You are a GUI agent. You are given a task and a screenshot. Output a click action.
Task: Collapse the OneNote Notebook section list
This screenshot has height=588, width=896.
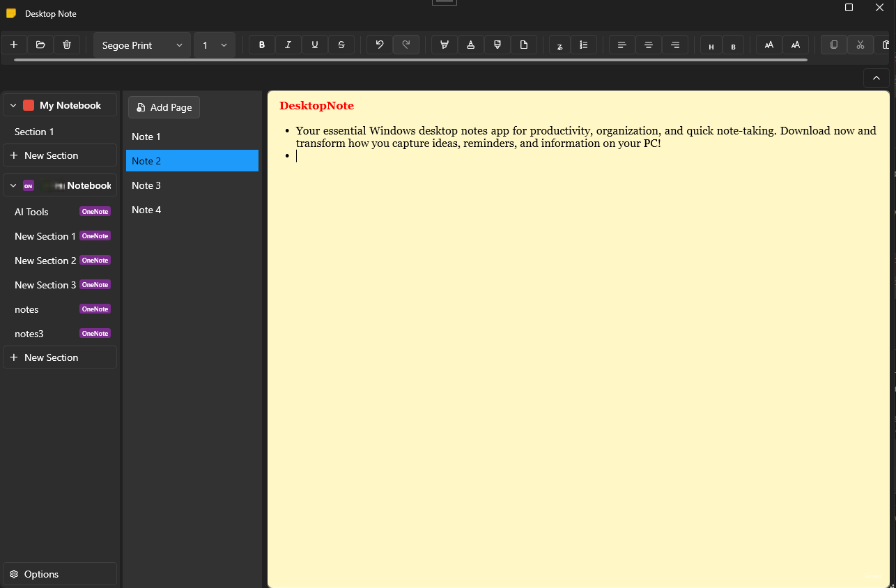pos(13,185)
